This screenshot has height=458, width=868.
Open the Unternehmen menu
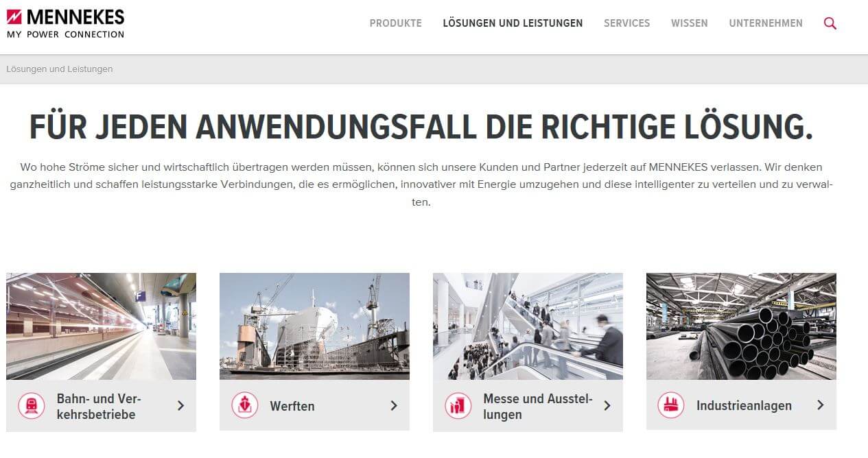[766, 23]
